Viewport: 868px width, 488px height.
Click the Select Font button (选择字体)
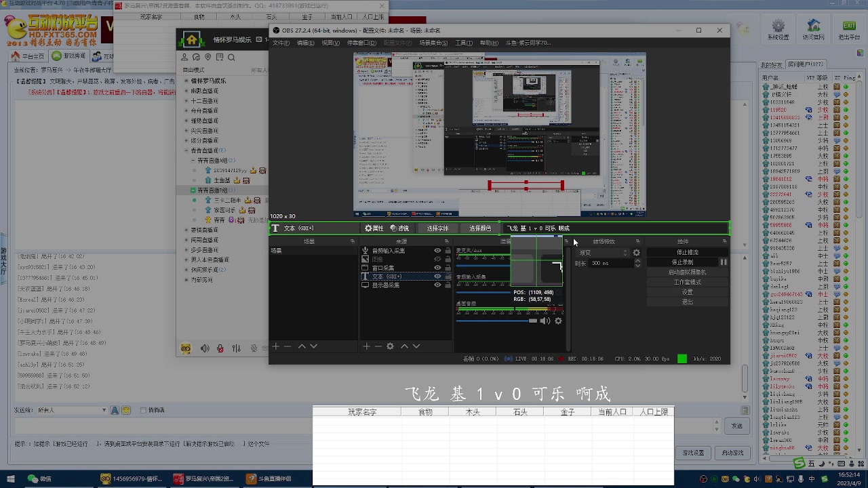click(x=437, y=228)
